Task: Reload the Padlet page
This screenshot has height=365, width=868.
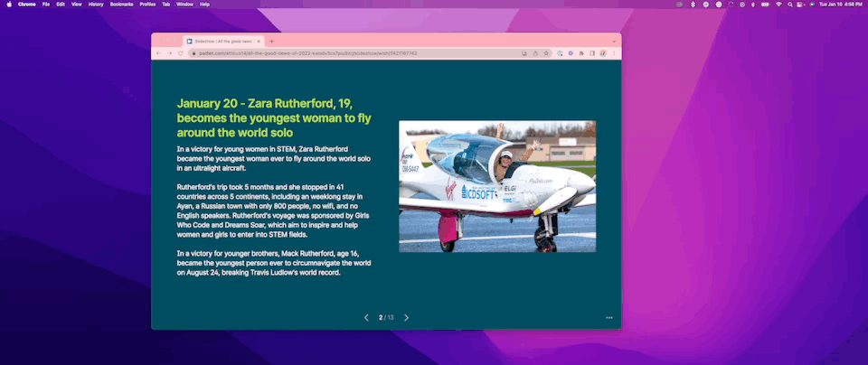Action: pyautogui.click(x=180, y=53)
